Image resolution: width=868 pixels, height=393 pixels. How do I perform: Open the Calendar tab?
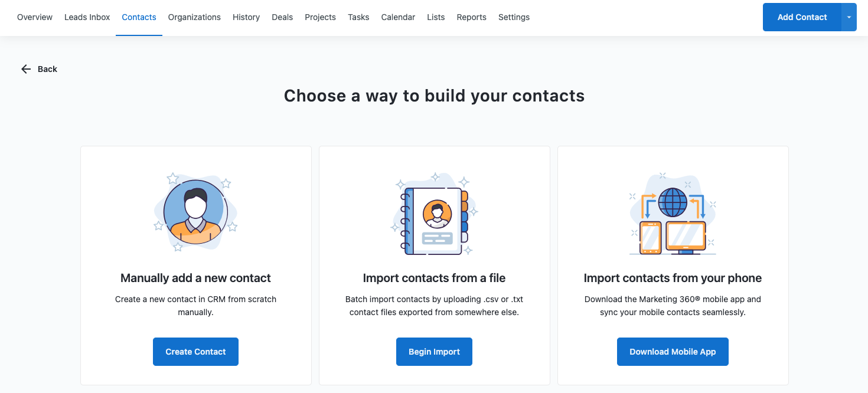pos(398,17)
